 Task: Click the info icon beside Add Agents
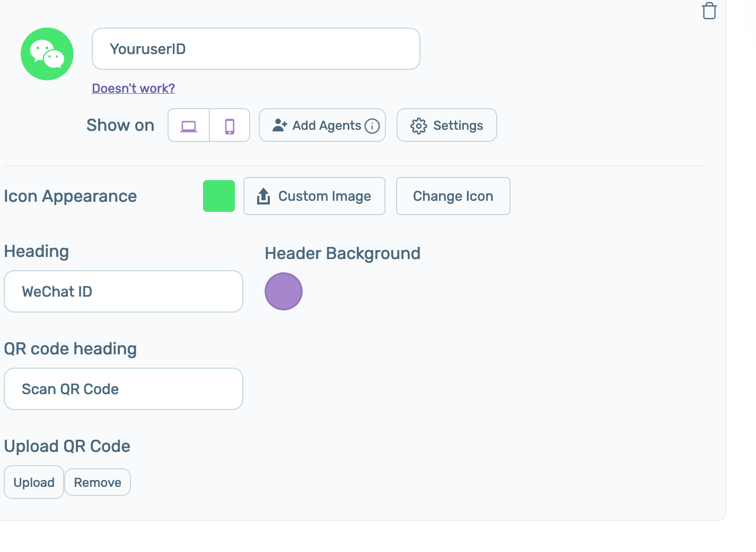372,126
